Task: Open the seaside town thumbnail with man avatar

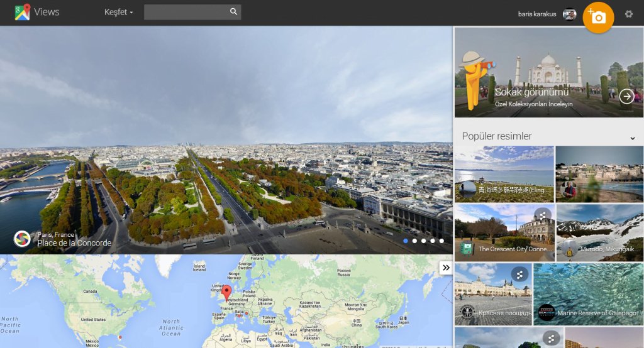Action: pos(599,174)
